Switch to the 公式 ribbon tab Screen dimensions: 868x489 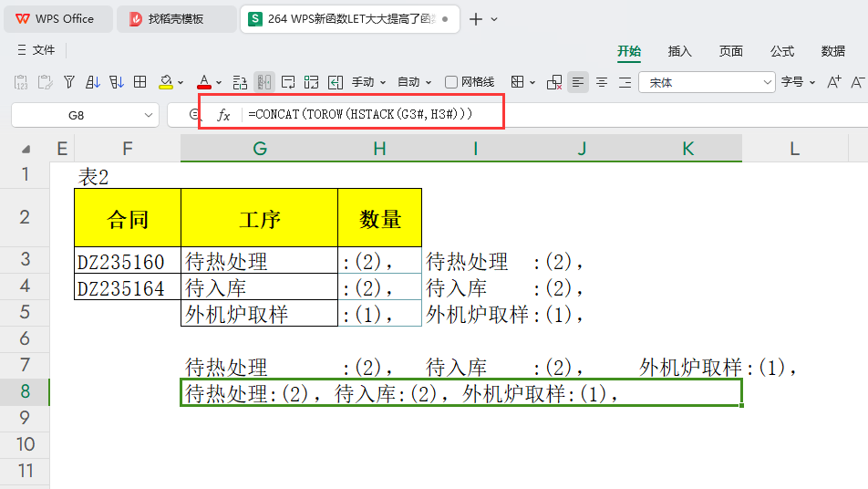tap(782, 51)
